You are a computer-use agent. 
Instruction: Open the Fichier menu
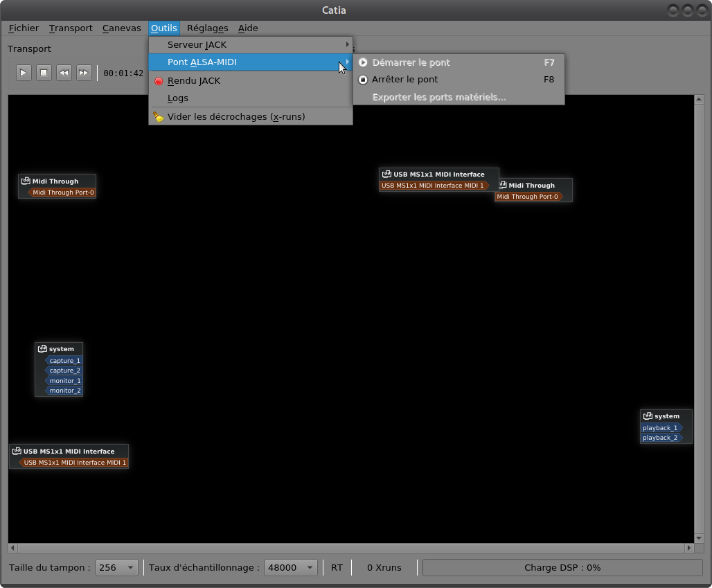pyautogui.click(x=24, y=28)
